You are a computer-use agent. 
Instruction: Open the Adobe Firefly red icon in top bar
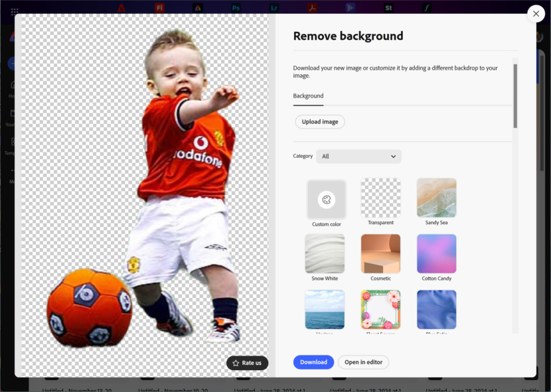pos(159,8)
